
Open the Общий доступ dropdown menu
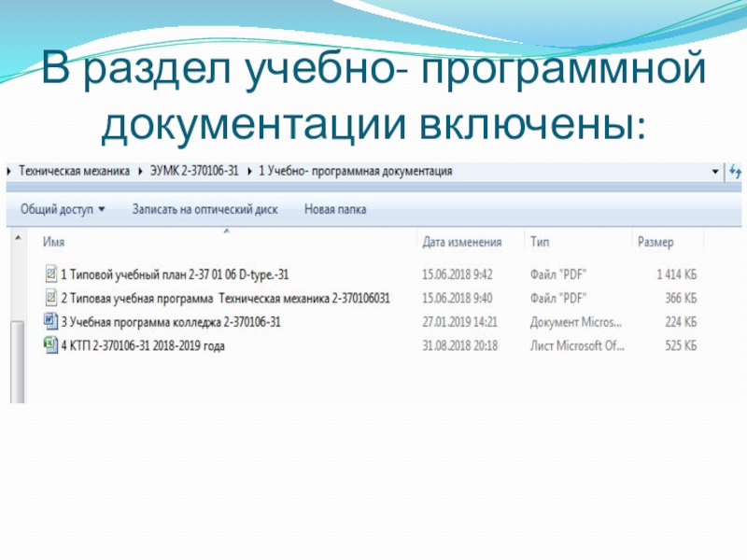[63, 209]
